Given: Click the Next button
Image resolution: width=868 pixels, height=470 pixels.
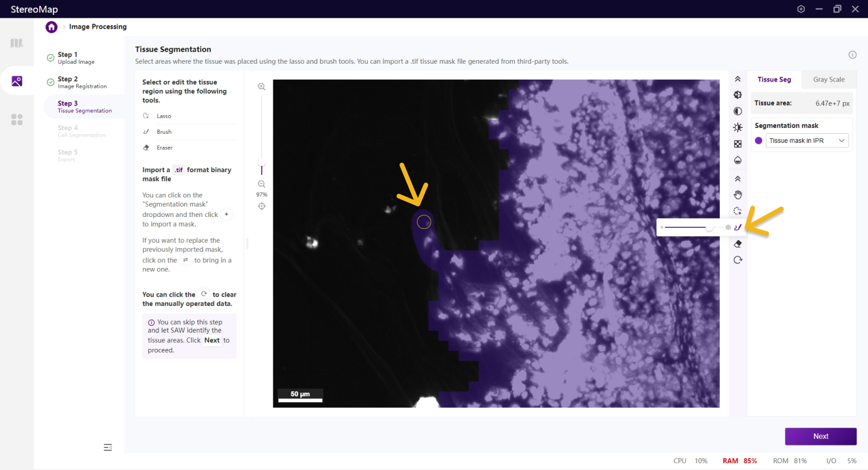Looking at the screenshot, I should tap(820, 436).
